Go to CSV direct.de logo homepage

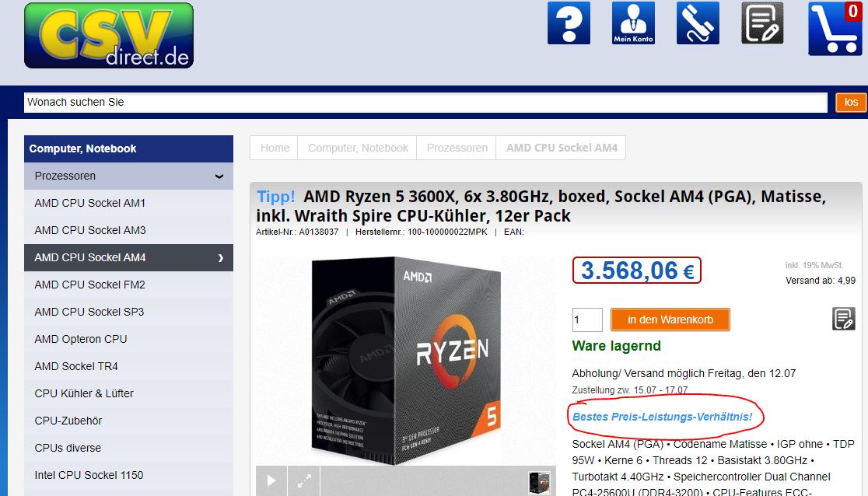(x=109, y=36)
